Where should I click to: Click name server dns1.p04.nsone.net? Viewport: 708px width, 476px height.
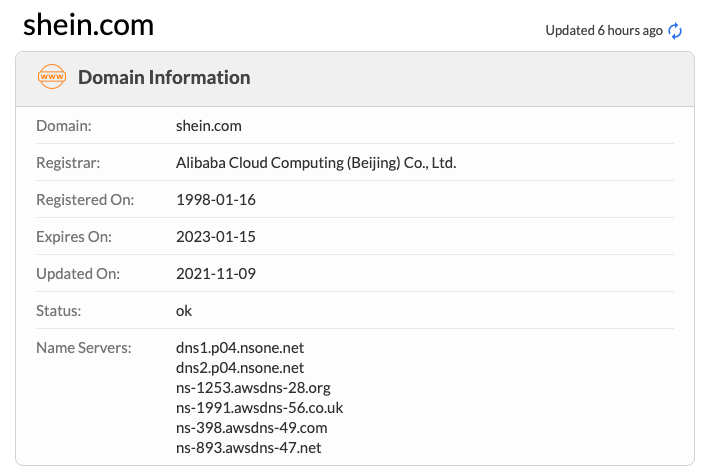click(x=240, y=347)
